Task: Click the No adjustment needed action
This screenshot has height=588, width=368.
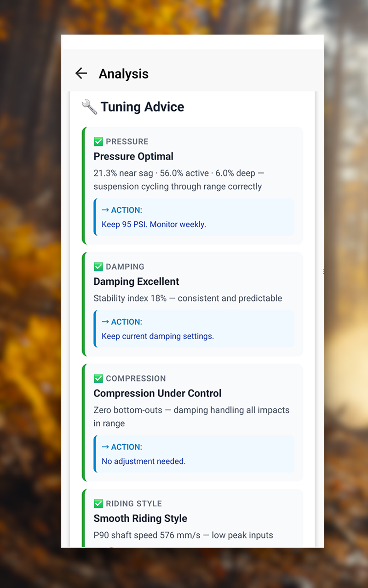Action: coord(144,461)
